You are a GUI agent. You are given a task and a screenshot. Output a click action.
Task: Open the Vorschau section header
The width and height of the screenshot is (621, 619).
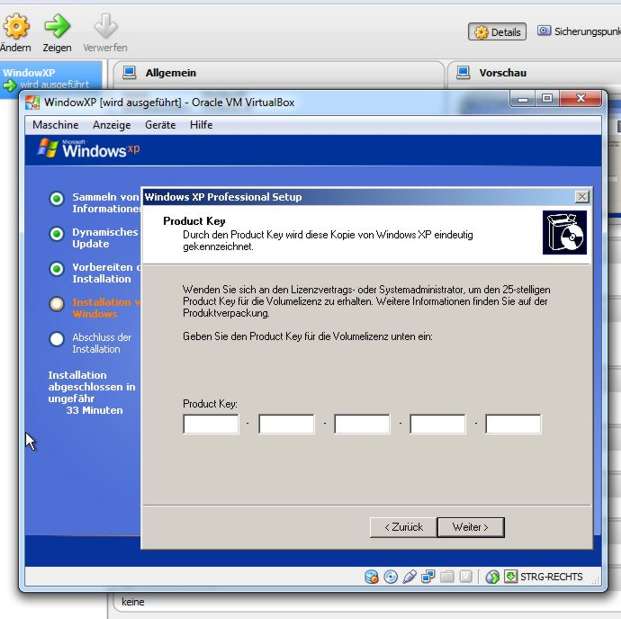coord(503,73)
